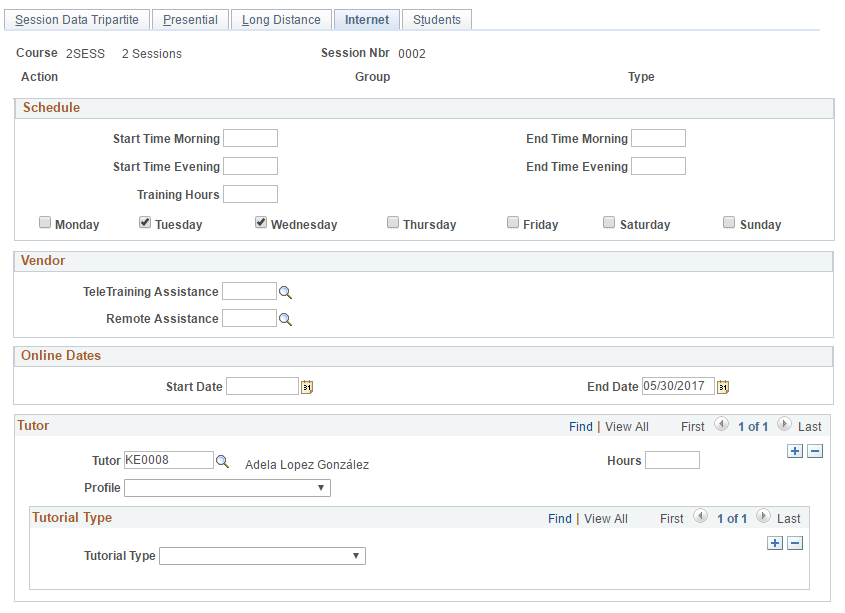Open Start Date calendar picker

307,387
